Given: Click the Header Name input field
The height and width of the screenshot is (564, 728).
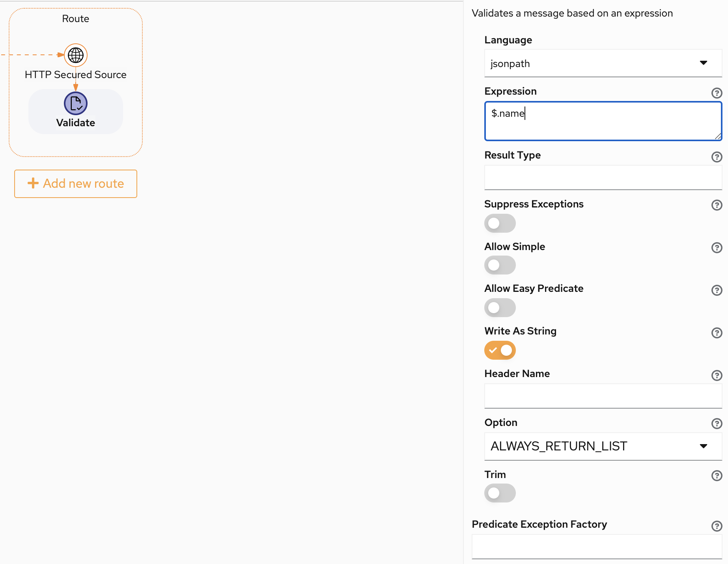Looking at the screenshot, I should (603, 396).
